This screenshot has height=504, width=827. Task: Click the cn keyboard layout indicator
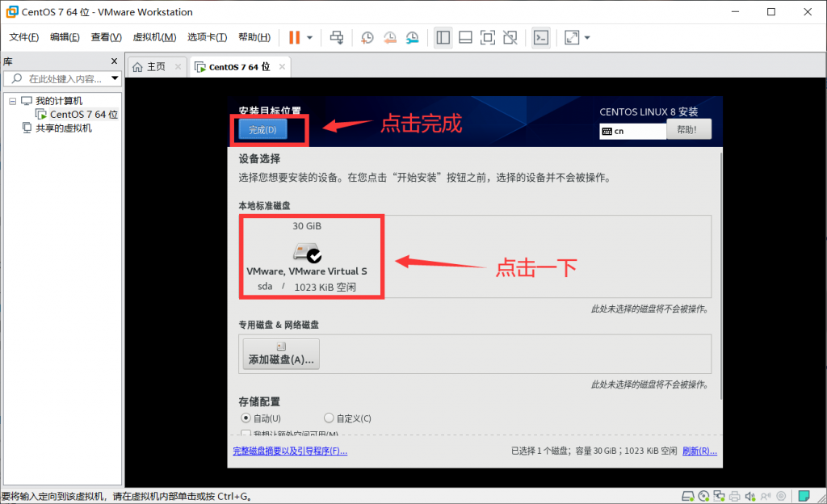pos(632,132)
